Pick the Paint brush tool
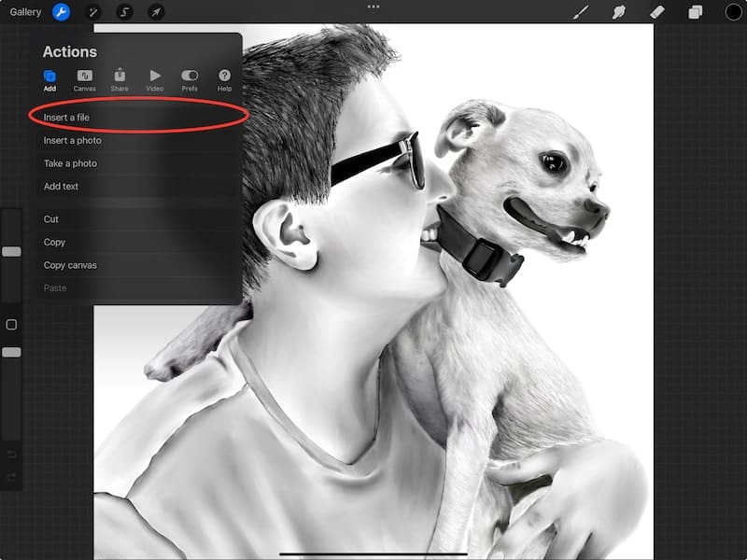The width and height of the screenshot is (747, 560). point(579,12)
